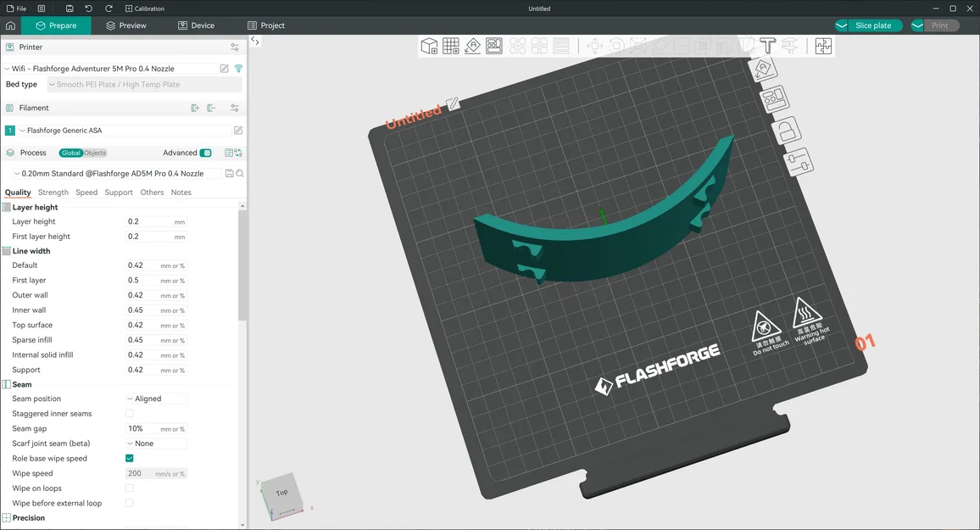The height and width of the screenshot is (530, 980).
Task: Click the plate arrange icon beside bed
Action: pos(774,99)
